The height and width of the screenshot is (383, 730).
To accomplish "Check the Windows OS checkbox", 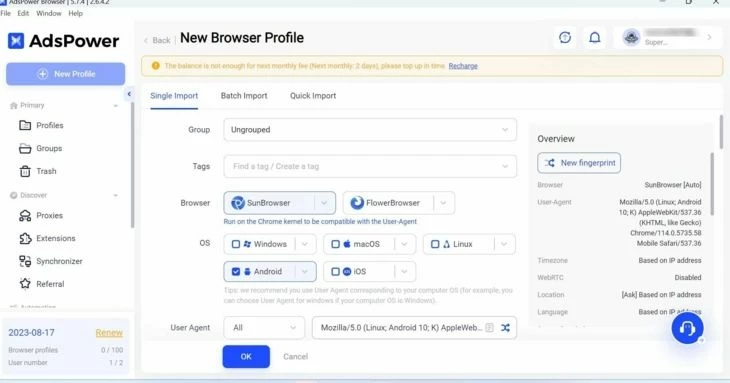I will (x=236, y=244).
